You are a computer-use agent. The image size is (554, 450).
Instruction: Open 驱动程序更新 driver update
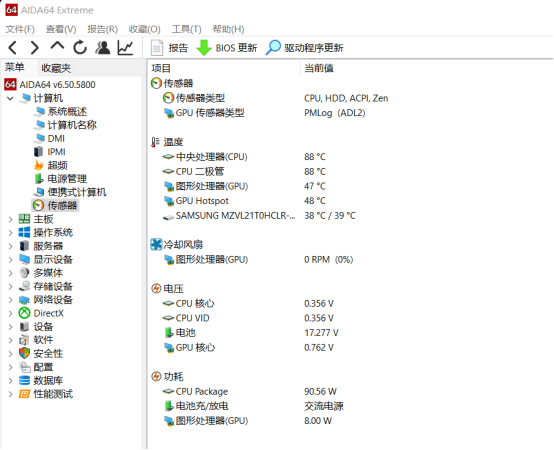(305, 48)
